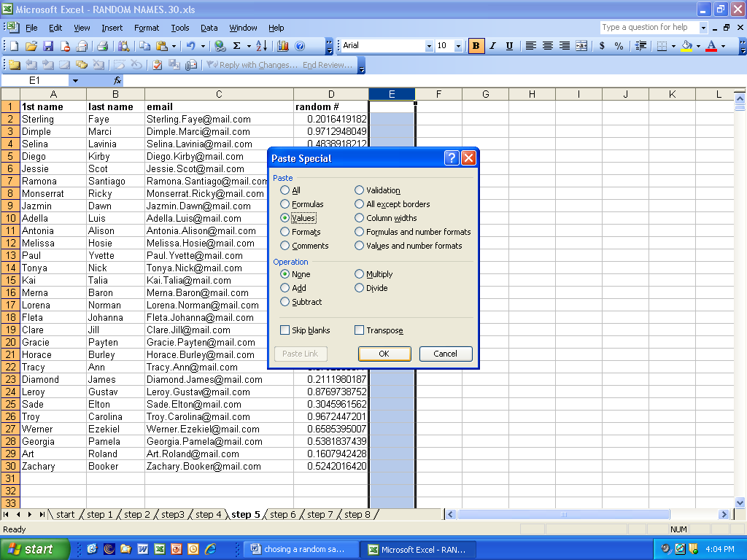Choose the Multiply operation radio button
Viewport: 747px width, 560px height.
[360, 274]
